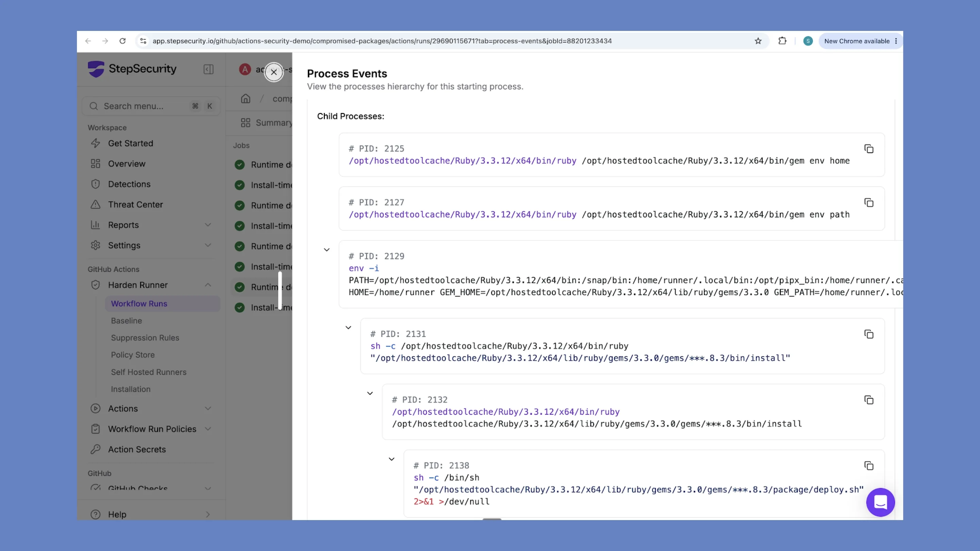Switch to the Summary tab
Screen dimensions: 980x551
[x=267, y=123]
